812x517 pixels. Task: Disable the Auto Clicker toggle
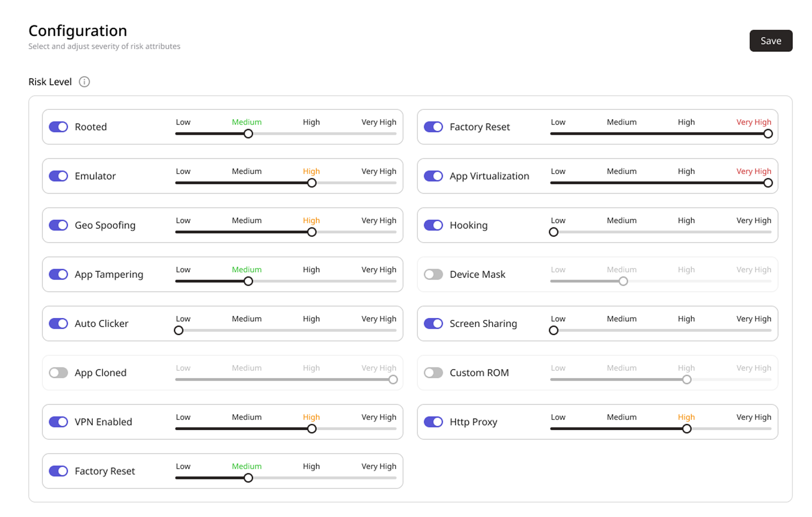pos(58,323)
